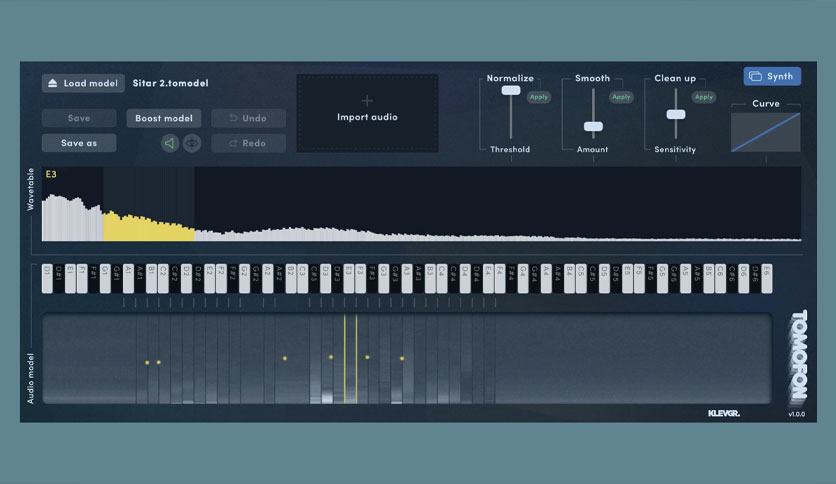Toggle the eye view icon

(192, 143)
